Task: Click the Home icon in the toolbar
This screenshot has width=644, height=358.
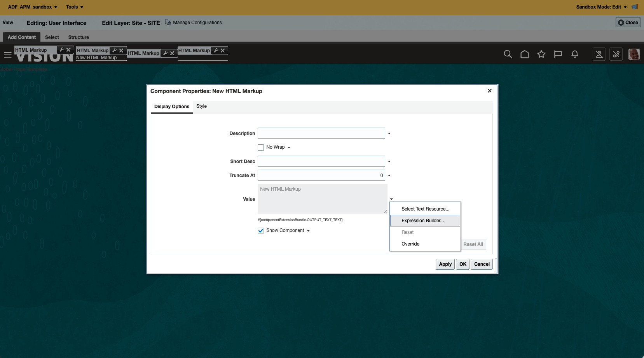Action: [x=525, y=54]
